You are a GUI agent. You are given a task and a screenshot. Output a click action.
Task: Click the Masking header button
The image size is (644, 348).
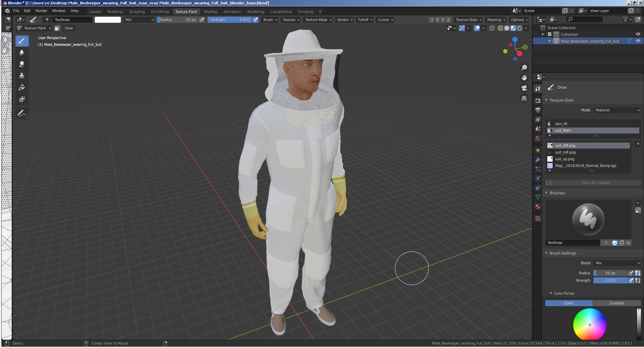tap(496, 20)
